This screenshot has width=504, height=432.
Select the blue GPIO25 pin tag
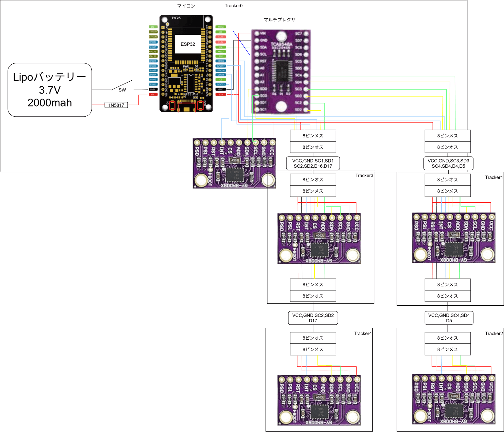[x=153, y=61]
